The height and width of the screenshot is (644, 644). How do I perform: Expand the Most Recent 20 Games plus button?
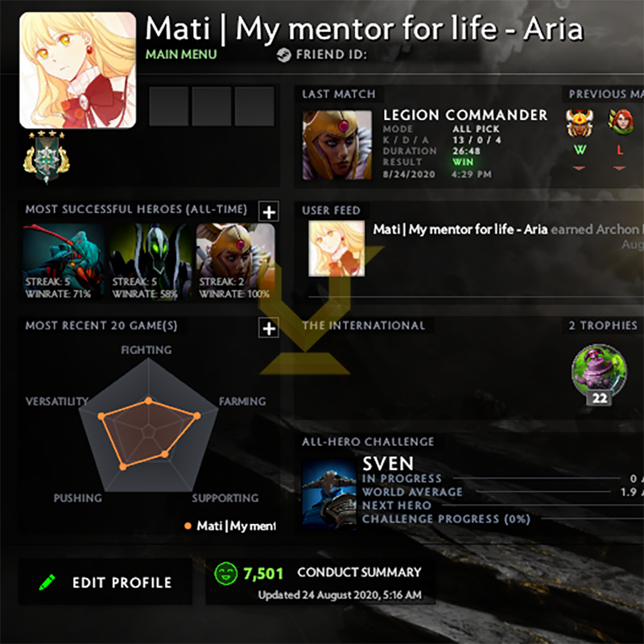[269, 328]
